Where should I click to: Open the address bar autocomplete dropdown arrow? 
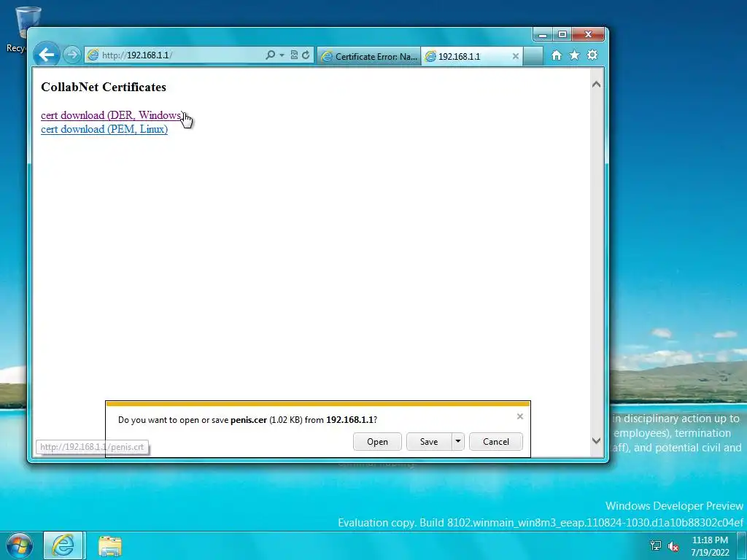282,55
